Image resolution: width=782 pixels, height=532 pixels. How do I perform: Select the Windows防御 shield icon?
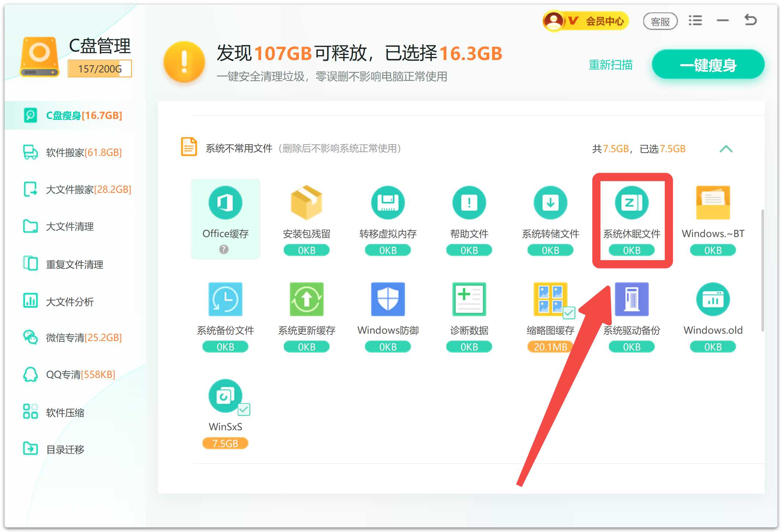[x=388, y=299]
